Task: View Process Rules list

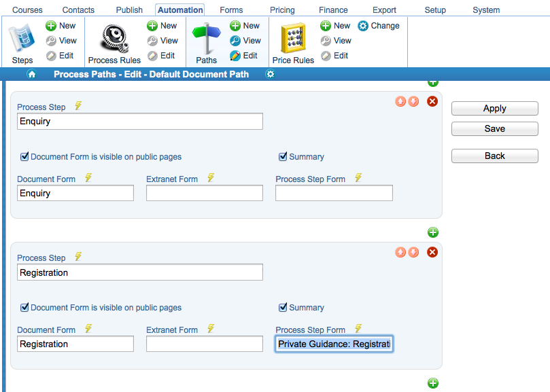Action: coord(162,41)
